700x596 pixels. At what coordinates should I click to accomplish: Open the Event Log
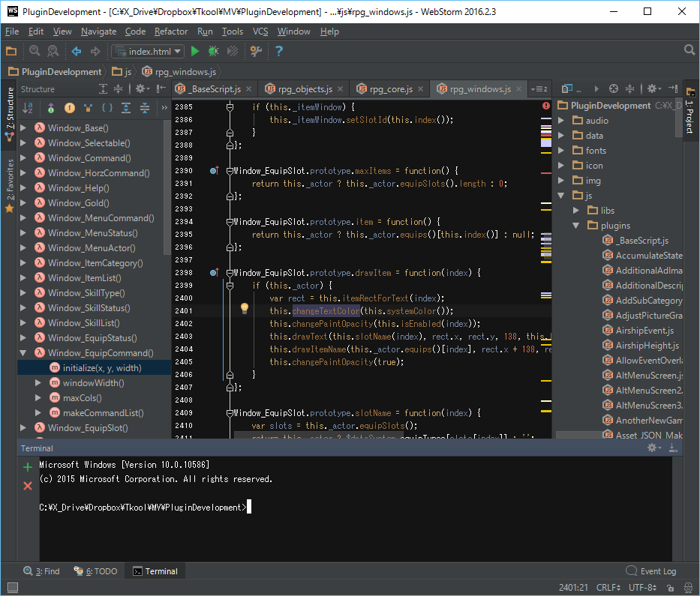click(x=651, y=571)
